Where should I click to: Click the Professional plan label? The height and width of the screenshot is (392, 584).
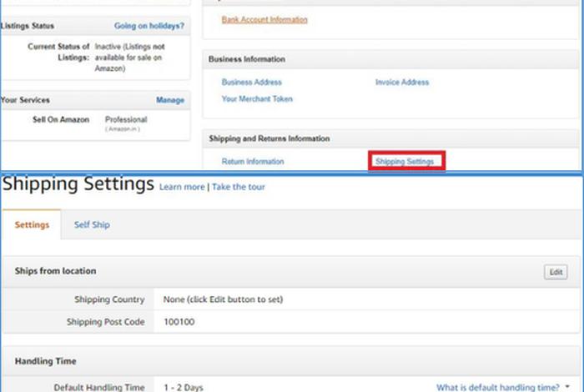(x=126, y=120)
